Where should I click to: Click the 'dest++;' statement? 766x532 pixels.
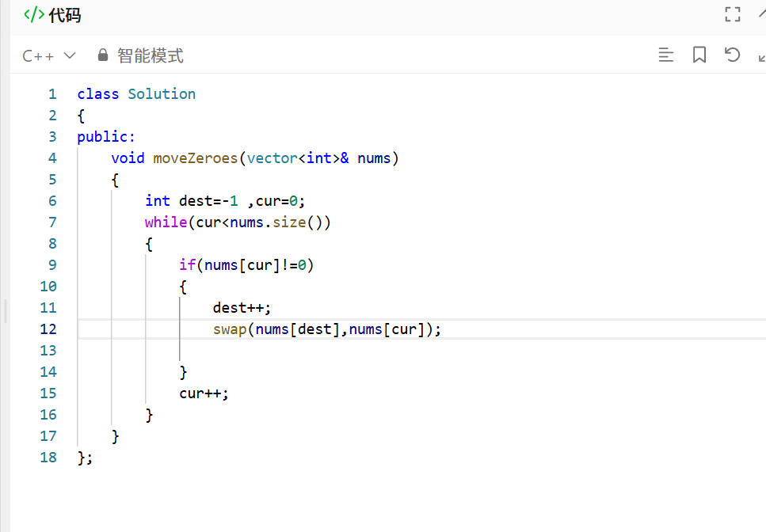point(242,308)
